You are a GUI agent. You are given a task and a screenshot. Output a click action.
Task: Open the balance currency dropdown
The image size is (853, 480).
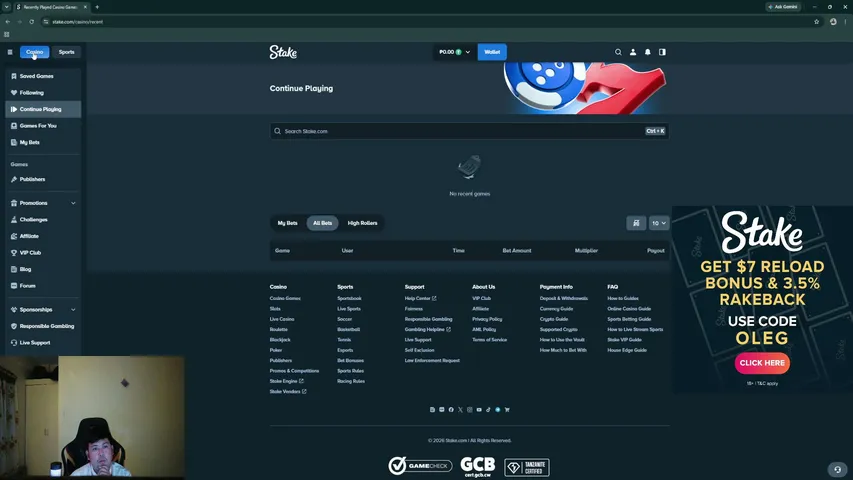454,52
